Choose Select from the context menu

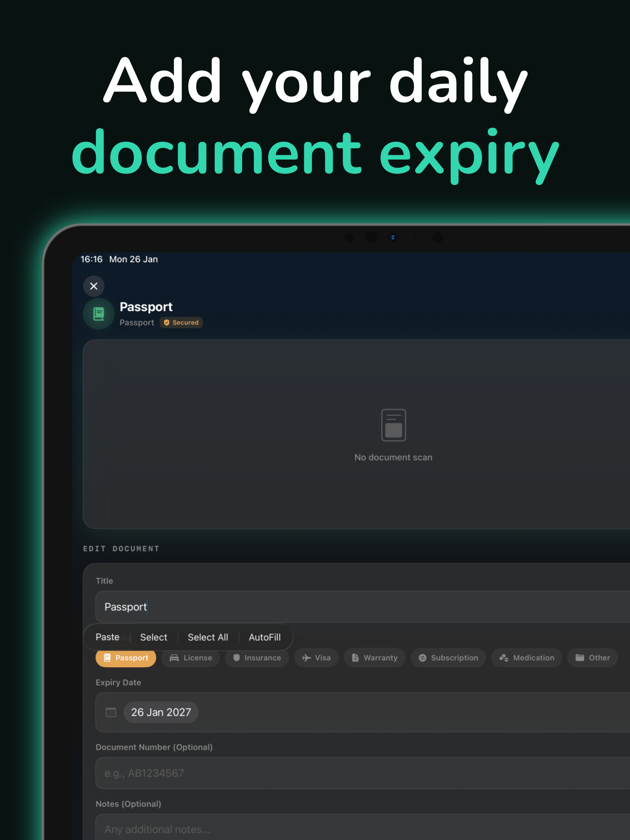(154, 637)
